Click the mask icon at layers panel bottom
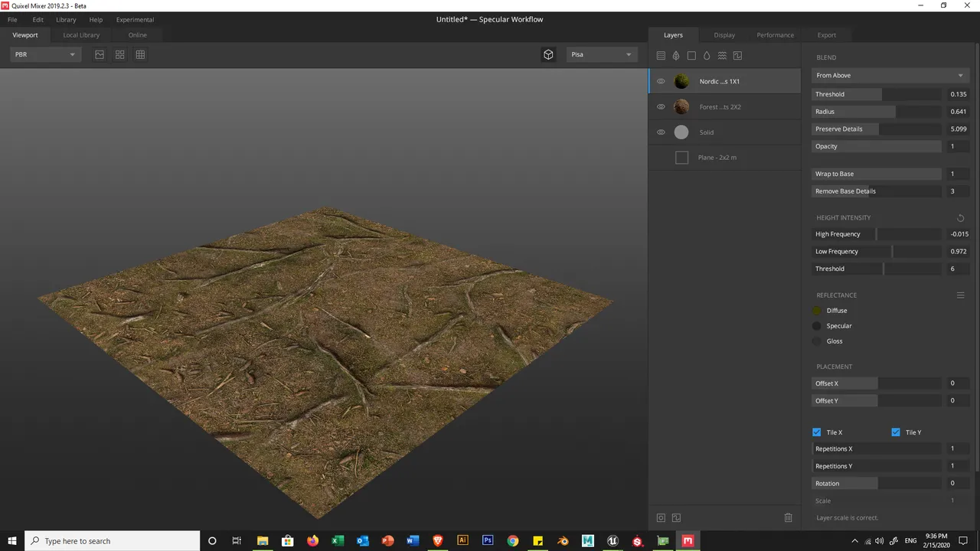Screen dimensions: 980x551 (x=661, y=518)
